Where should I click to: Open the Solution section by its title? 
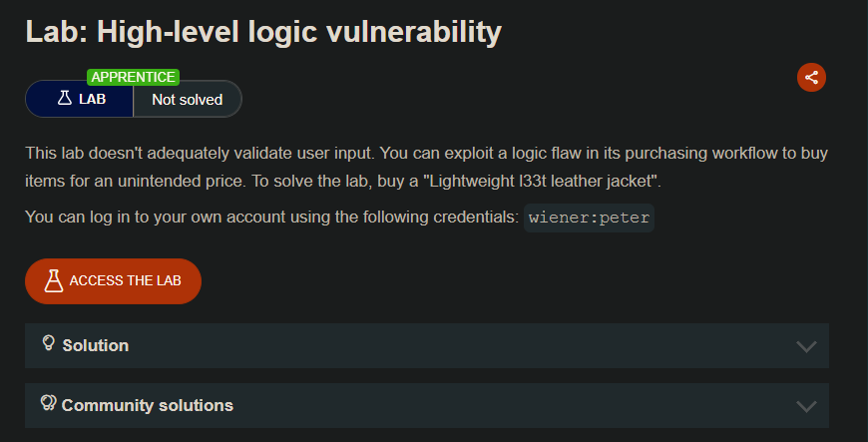(x=96, y=345)
